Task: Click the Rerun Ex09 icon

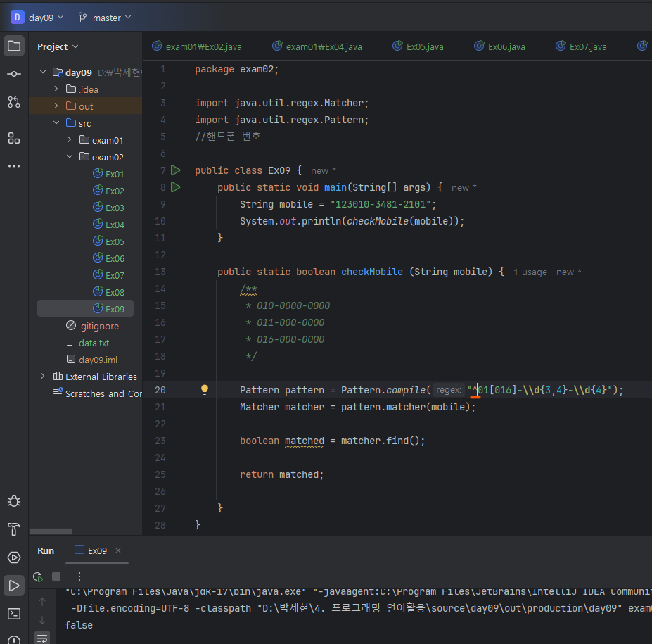Action: pos(38,576)
